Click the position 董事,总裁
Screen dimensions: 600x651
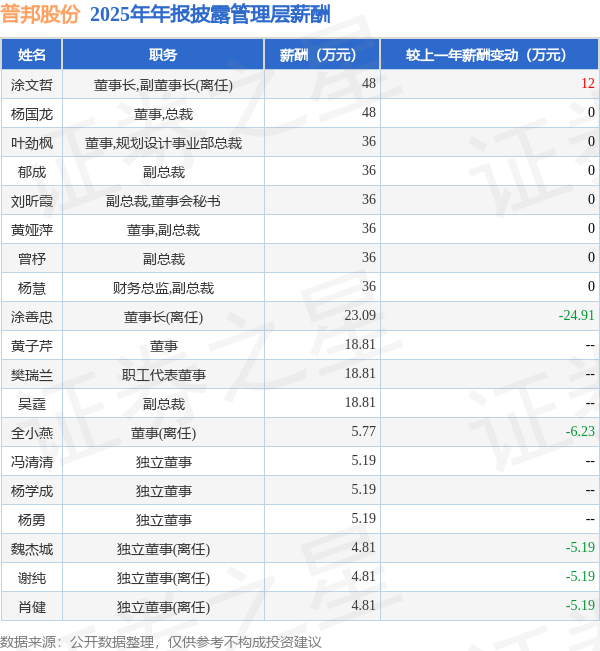click(x=163, y=114)
